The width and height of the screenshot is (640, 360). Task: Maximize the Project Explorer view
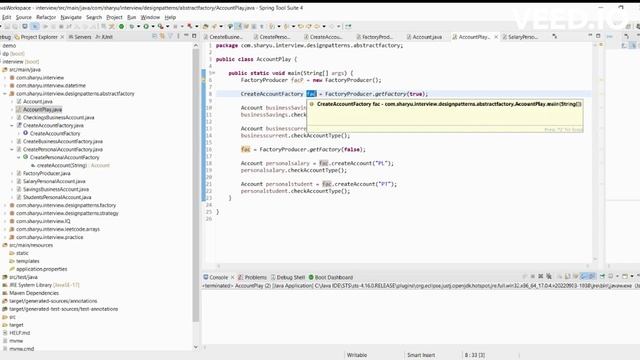tap(194, 36)
